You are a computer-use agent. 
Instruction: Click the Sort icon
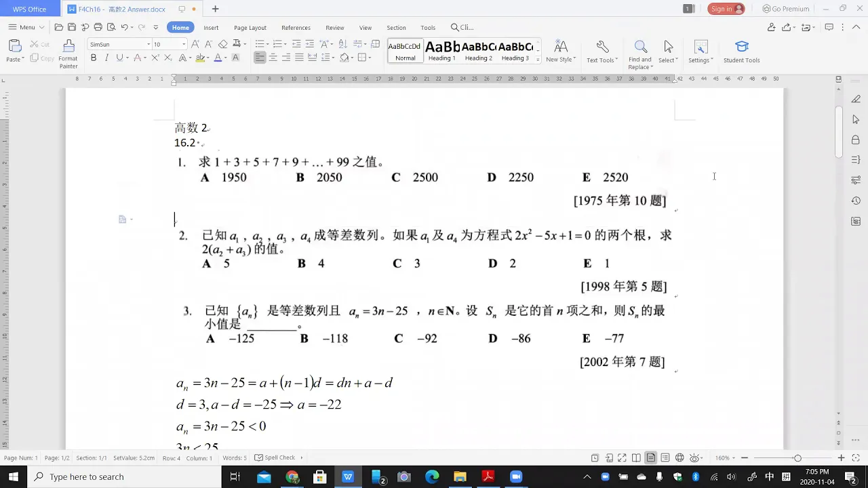coord(344,44)
